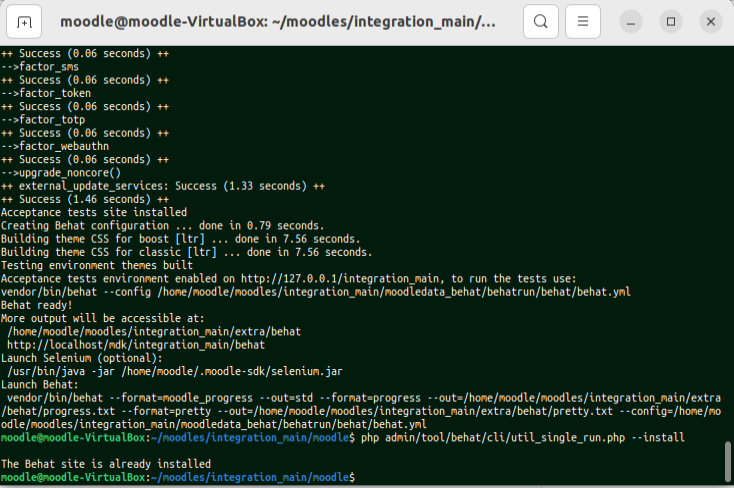Click 'More output will be accessible at:' line
This screenshot has width=734, height=488.
[x=103, y=318]
